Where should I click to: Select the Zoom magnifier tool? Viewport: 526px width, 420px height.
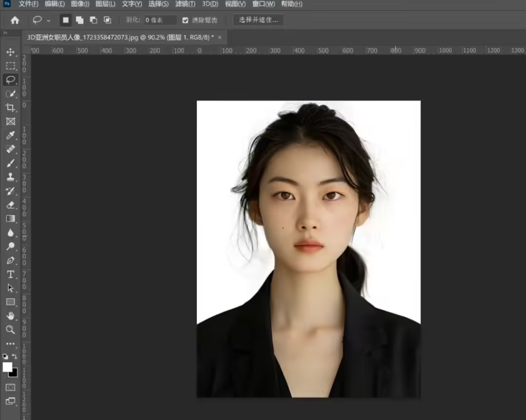[x=10, y=330]
